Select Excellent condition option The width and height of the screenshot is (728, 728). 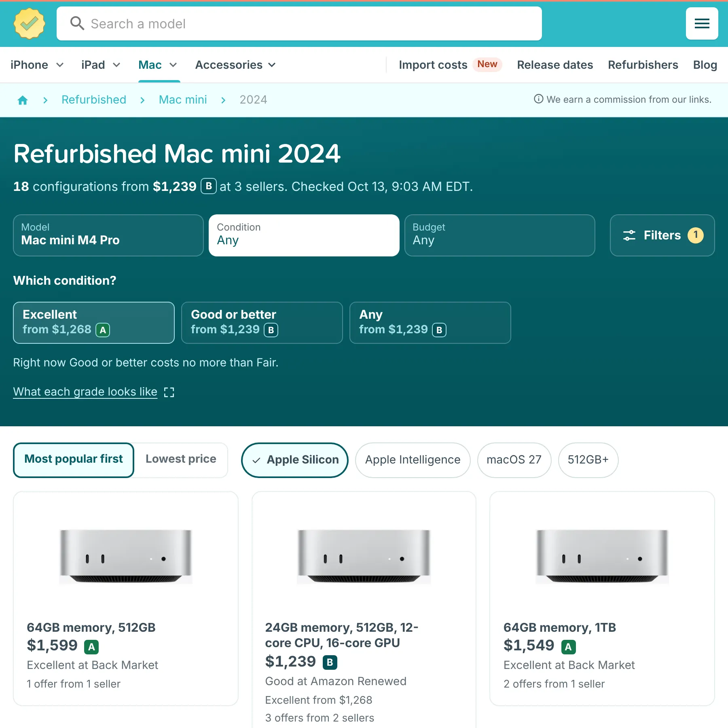pos(94,323)
